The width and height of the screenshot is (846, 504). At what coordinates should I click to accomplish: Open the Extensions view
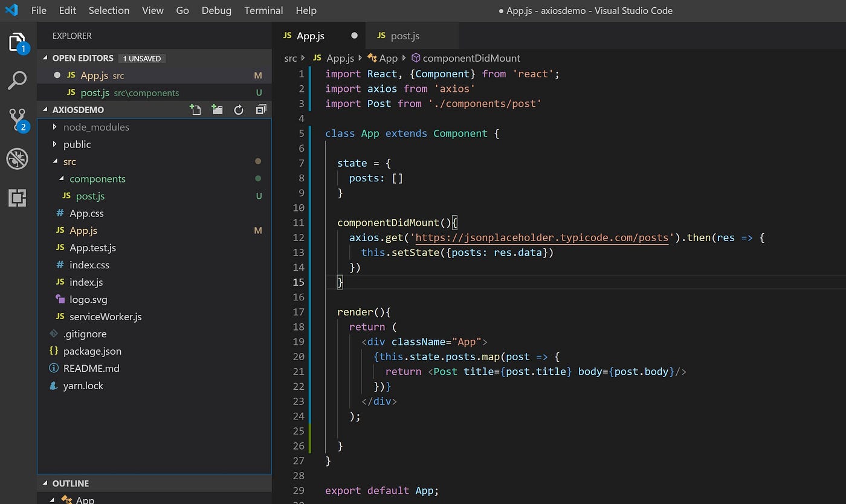click(18, 198)
